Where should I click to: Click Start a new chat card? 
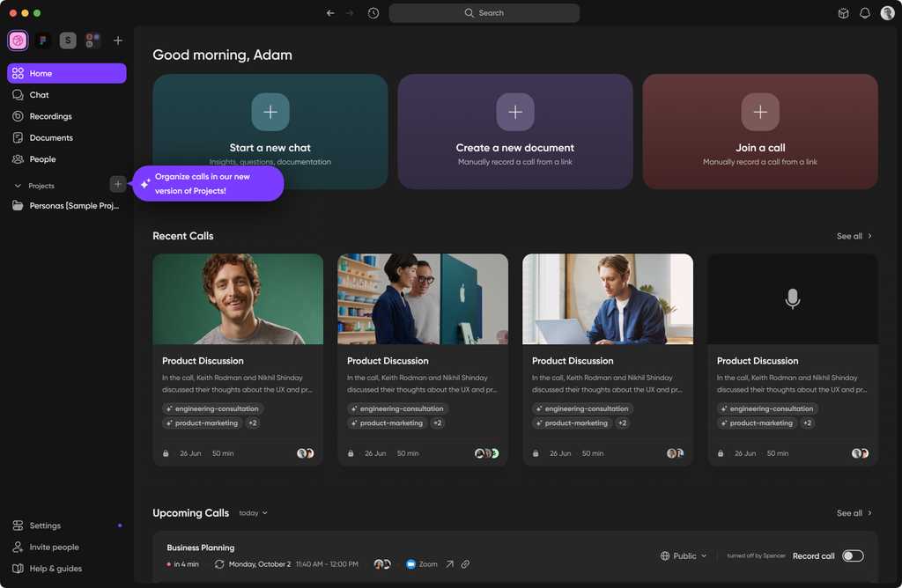pos(270,132)
